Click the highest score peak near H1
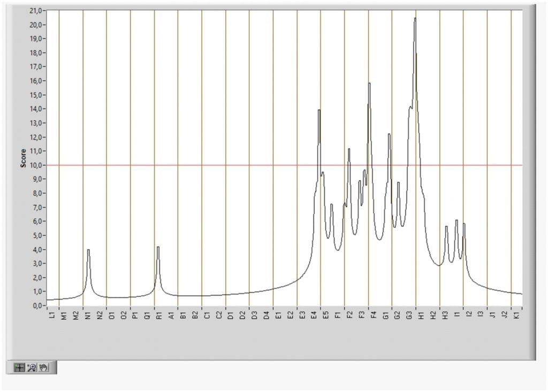 (415, 18)
